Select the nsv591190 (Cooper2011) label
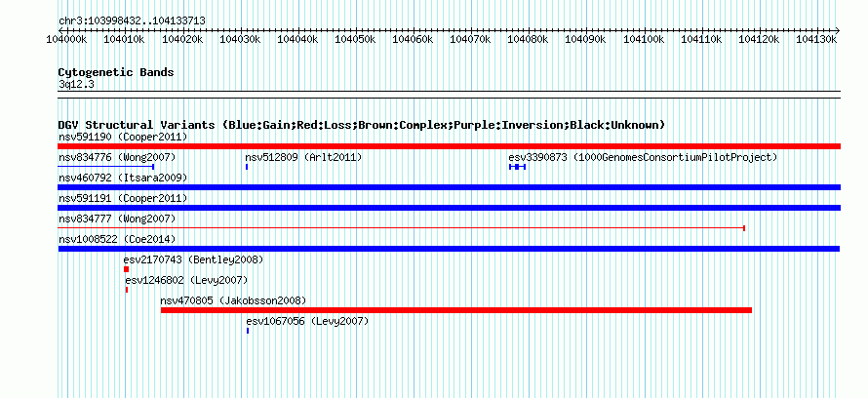868x398 pixels. (123, 137)
